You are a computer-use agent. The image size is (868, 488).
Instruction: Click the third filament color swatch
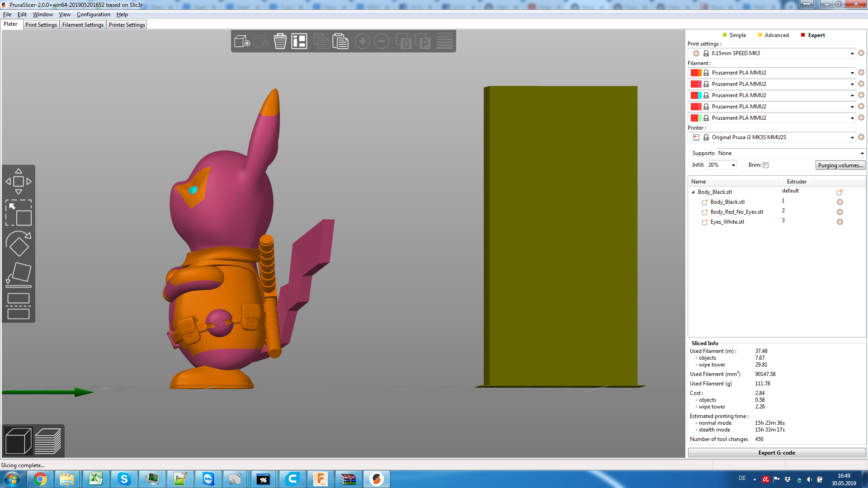(696, 95)
